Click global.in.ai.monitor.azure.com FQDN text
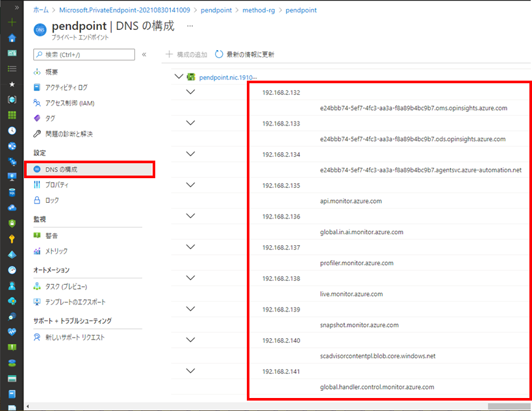The image size is (532, 411). 362,232
